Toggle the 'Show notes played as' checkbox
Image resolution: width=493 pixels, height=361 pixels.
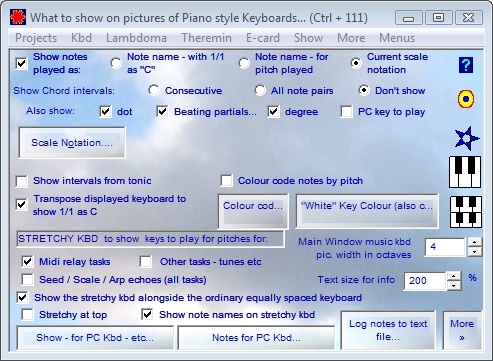pyautogui.click(x=22, y=63)
